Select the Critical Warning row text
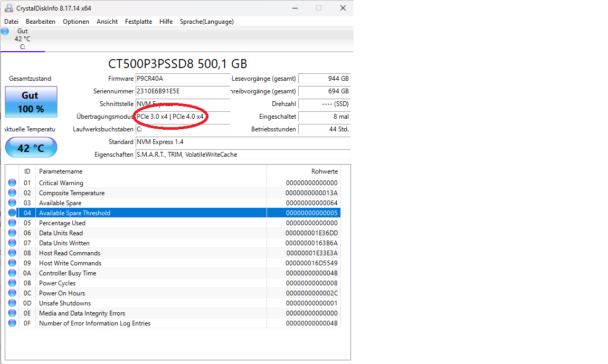The width and height of the screenshot is (608, 364). [61, 183]
